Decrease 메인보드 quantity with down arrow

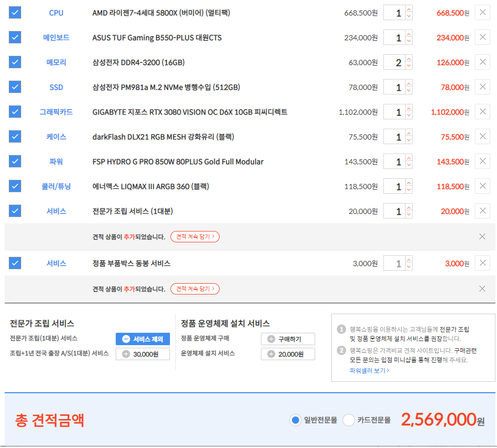(x=409, y=41)
